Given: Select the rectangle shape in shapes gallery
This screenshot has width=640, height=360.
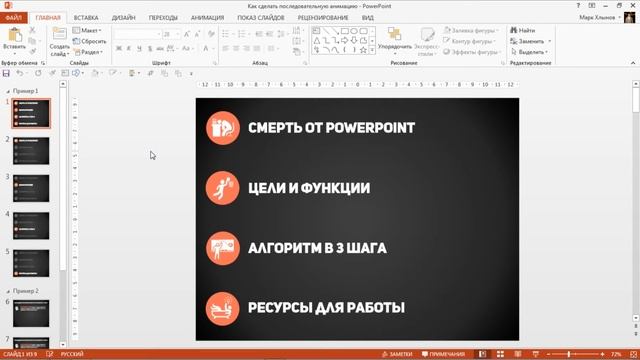Looking at the screenshot, I should (x=344, y=31).
